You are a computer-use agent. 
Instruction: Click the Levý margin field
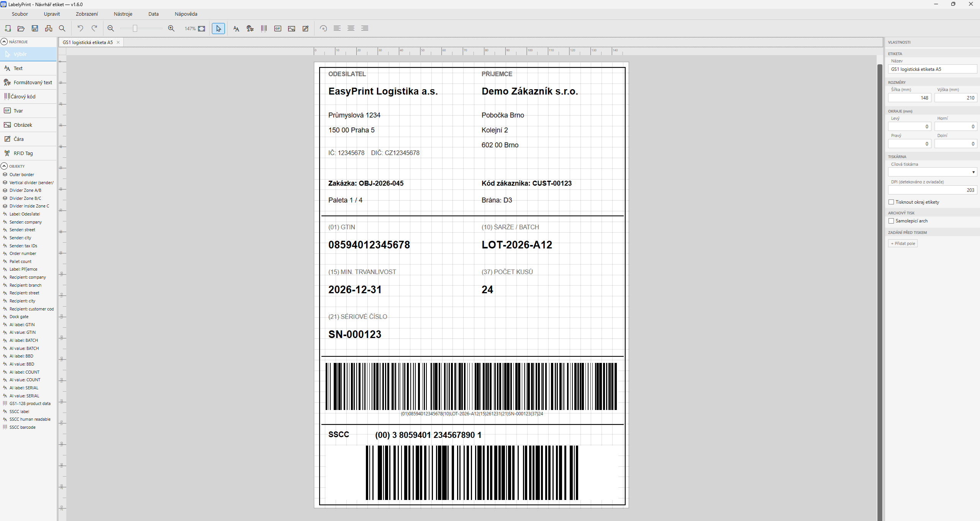910,127
